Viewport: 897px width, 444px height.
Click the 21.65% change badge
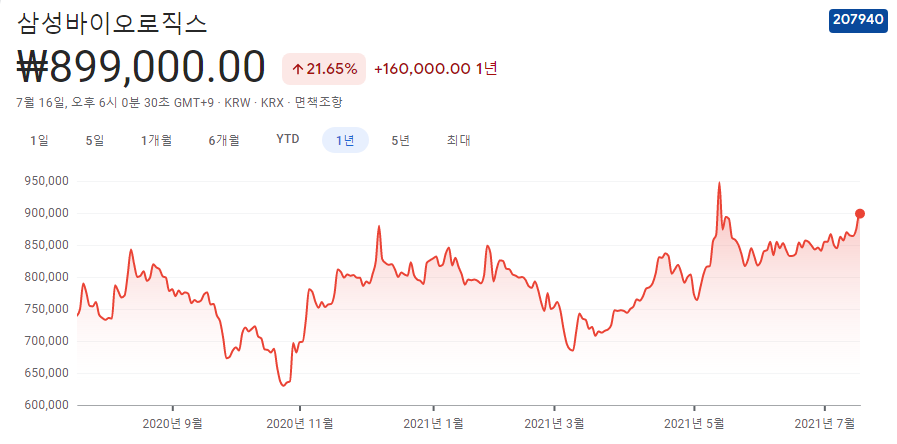coord(324,69)
